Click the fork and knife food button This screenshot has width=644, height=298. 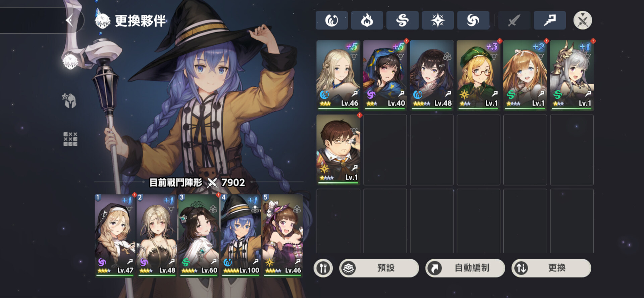pos(323,268)
